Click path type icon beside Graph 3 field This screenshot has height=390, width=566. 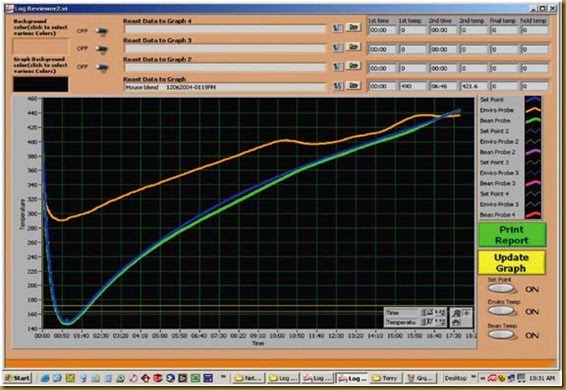[338, 47]
